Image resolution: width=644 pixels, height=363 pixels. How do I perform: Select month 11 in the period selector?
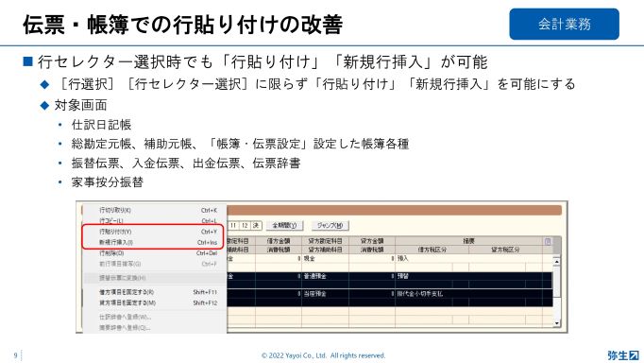point(233,225)
